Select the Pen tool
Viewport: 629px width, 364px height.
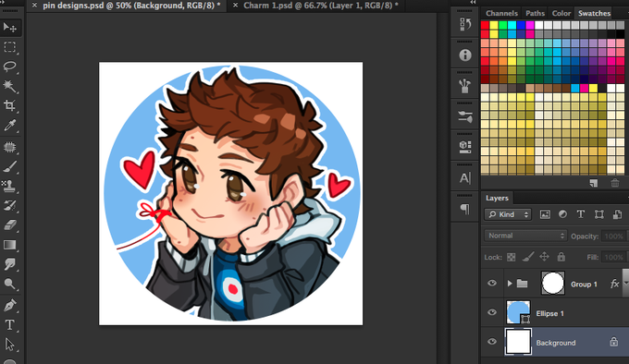click(x=9, y=306)
